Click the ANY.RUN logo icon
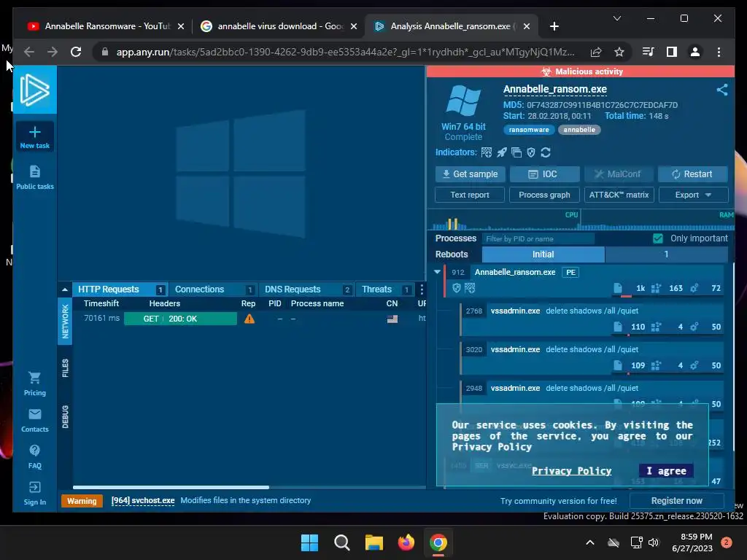Image resolution: width=747 pixels, height=560 pixels. pos(35,90)
